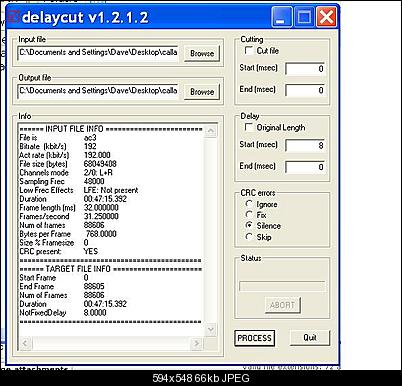Click the 'Frames/second' 31.250000 row
The width and height of the screenshot is (402, 386).
pos(69,216)
